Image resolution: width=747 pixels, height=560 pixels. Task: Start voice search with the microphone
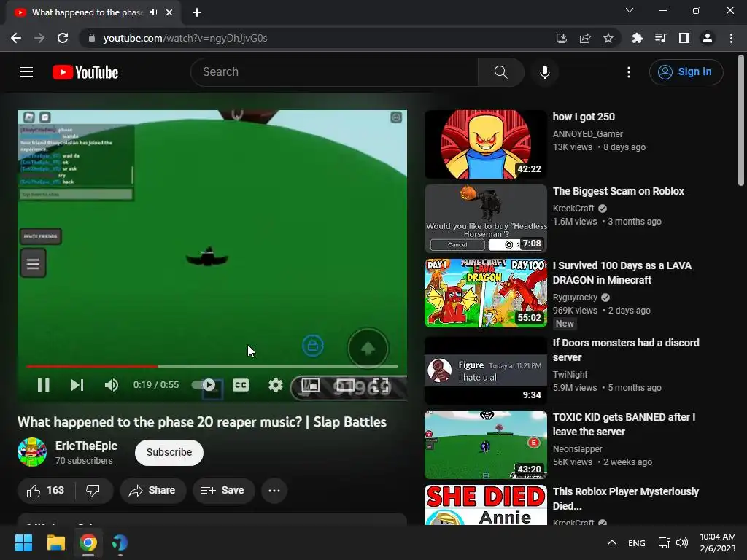click(544, 72)
